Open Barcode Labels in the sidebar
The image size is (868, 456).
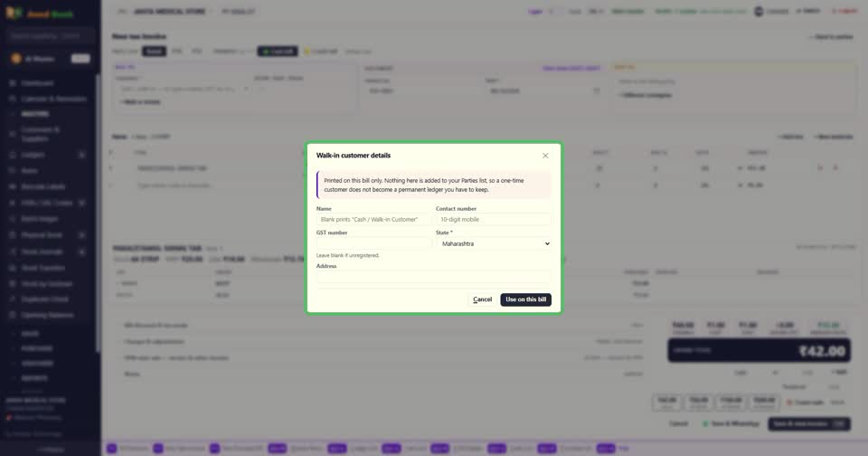pos(43,186)
